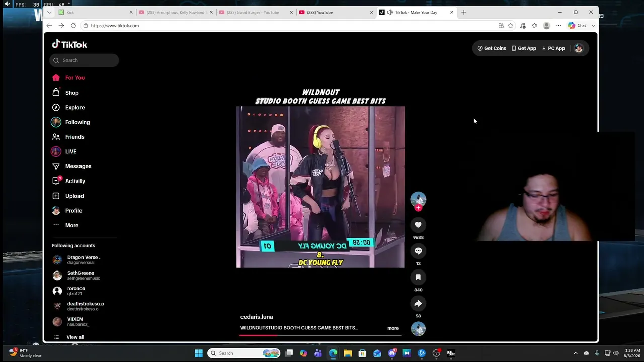Open the Upload page

click(68, 196)
